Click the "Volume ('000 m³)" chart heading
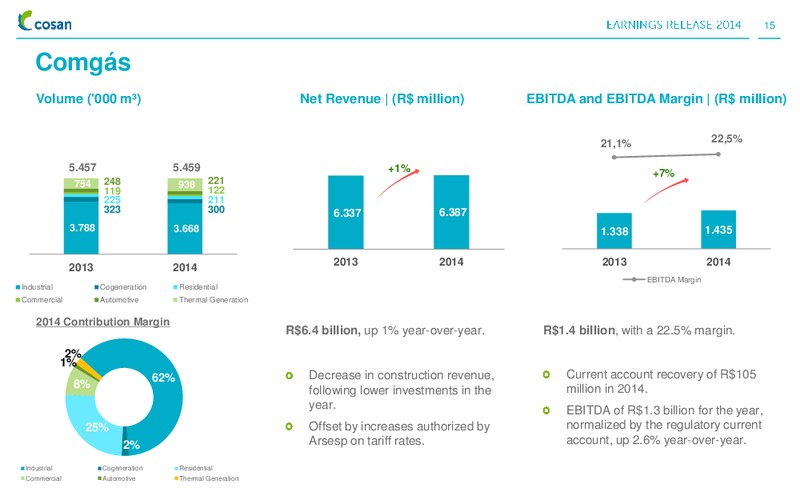800x500 pixels. point(88,98)
